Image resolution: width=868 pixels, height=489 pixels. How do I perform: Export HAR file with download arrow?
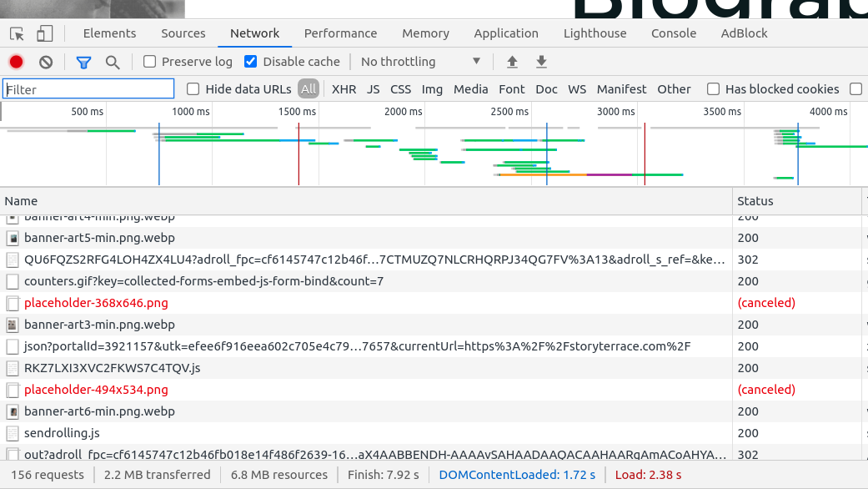[x=541, y=62]
